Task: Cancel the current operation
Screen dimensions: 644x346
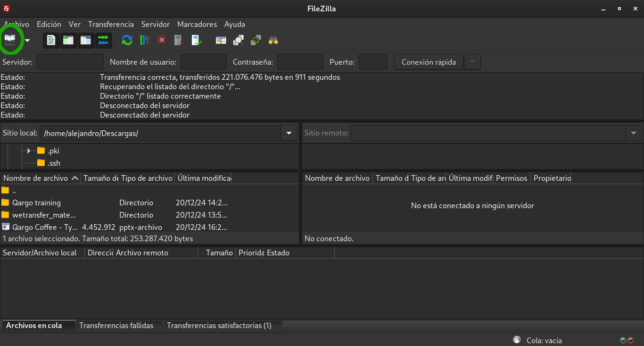Action: 162,40
